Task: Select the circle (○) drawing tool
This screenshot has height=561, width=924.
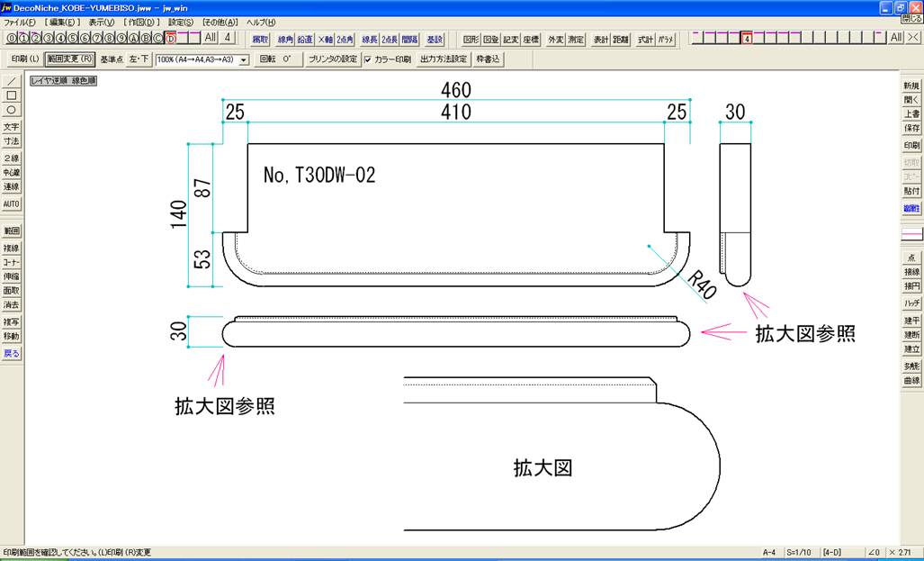Action: pyautogui.click(x=11, y=109)
